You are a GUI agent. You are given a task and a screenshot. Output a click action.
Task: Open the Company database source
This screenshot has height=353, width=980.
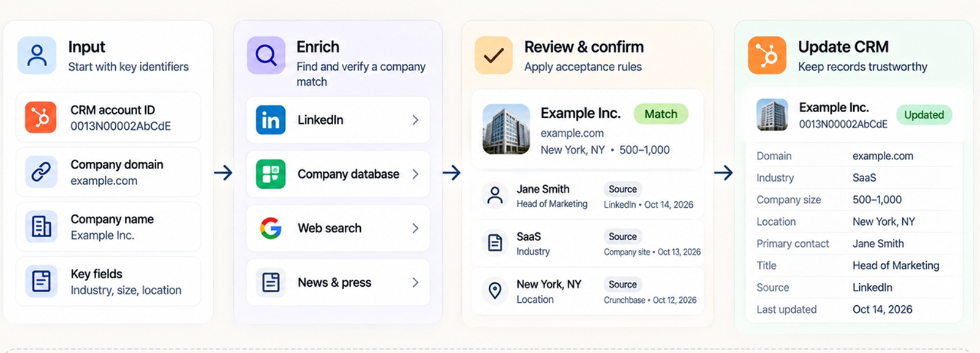[338, 174]
